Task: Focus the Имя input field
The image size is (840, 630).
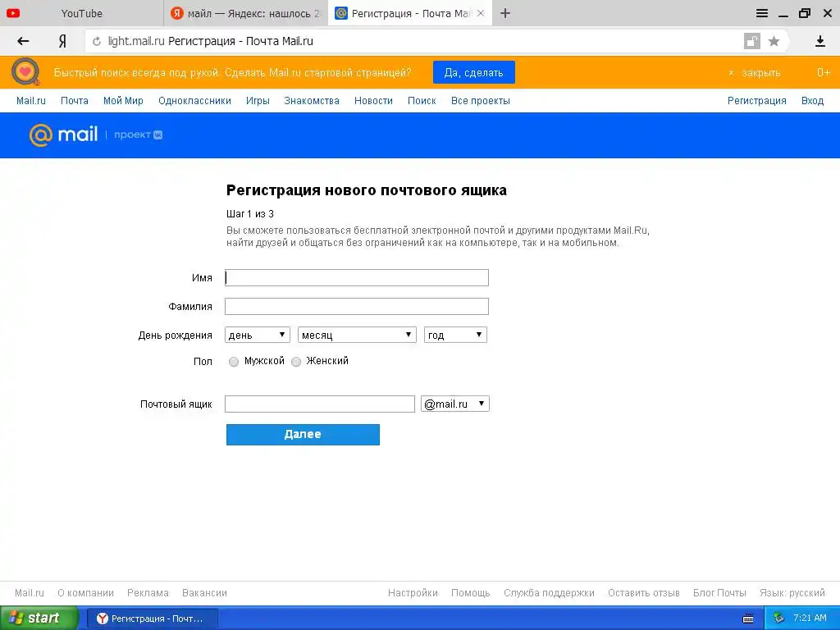Action: [357, 277]
